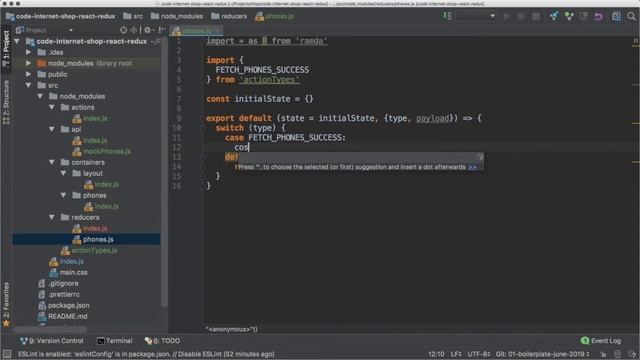Click the 'actionTypes' import path in the editor
This screenshot has height=360, width=640.
(x=269, y=80)
